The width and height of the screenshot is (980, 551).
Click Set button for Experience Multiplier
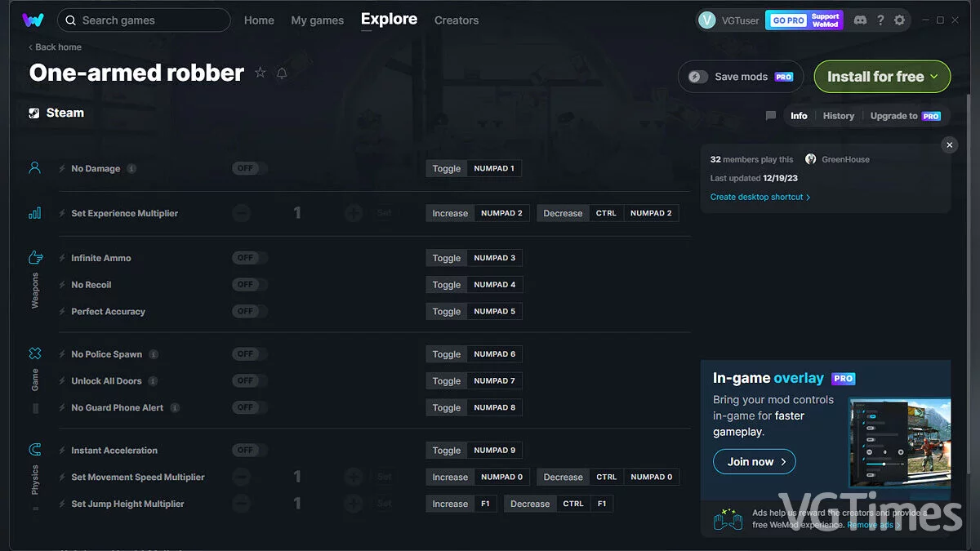pyautogui.click(x=384, y=213)
